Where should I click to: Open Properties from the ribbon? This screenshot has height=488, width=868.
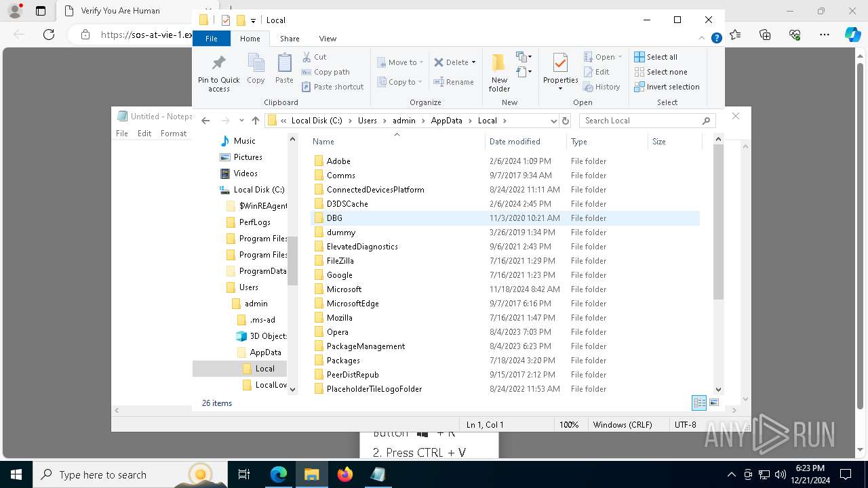click(x=560, y=73)
